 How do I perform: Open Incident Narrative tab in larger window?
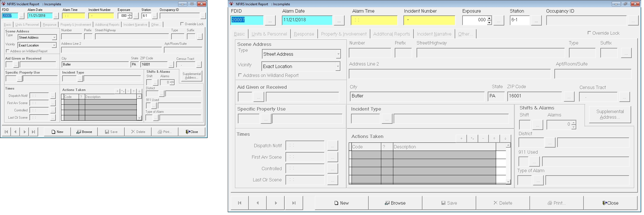click(x=434, y=34)
